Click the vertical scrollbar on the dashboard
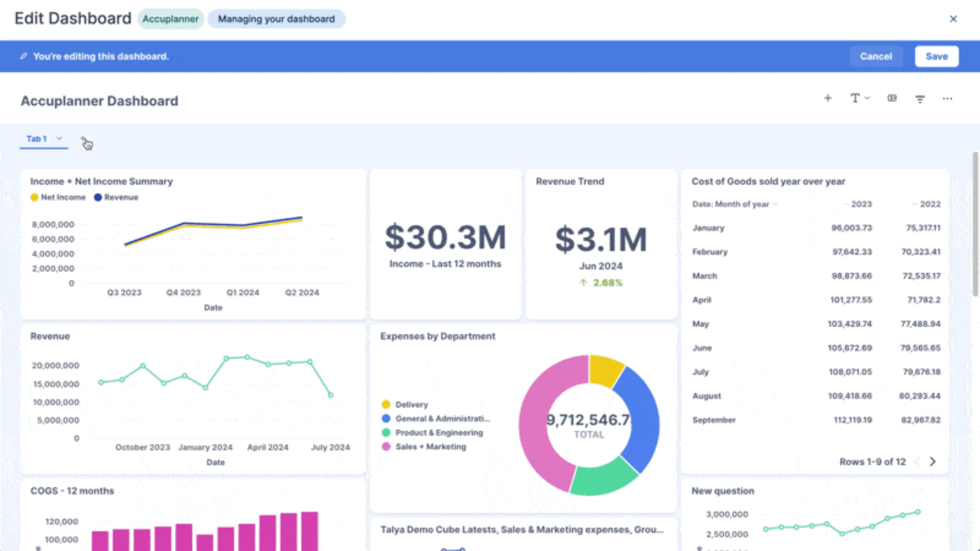The height and width of the screenshot is (551, 980). point(975,224)
